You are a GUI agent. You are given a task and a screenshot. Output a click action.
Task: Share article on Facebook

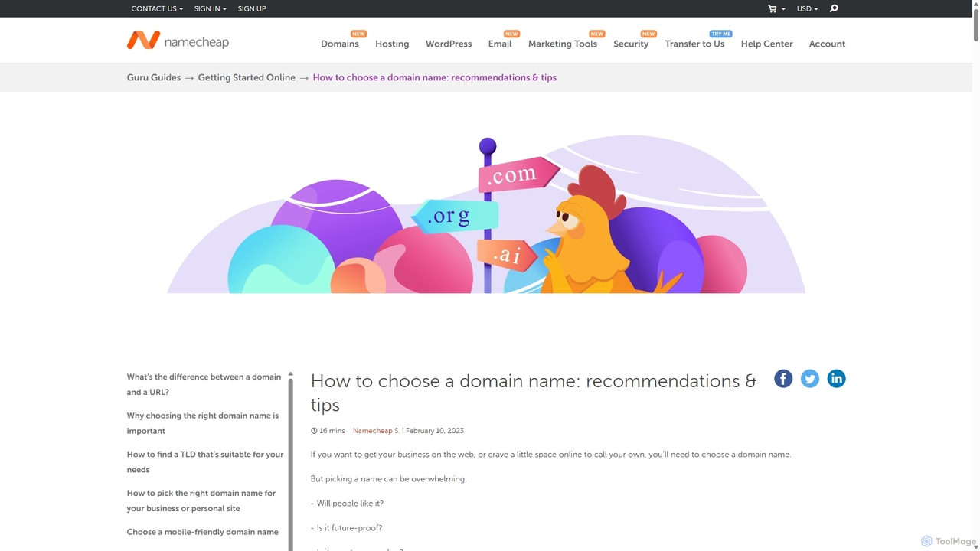783,379
